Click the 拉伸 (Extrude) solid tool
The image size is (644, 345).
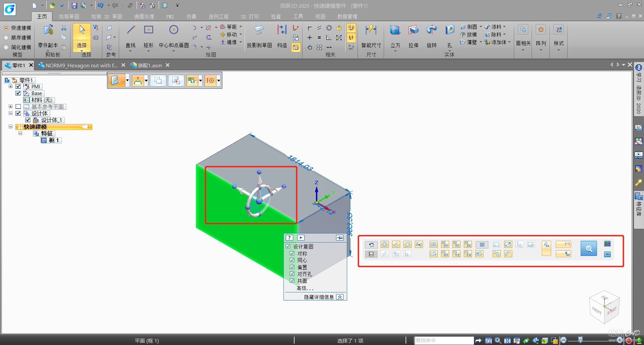click(413, 31)
